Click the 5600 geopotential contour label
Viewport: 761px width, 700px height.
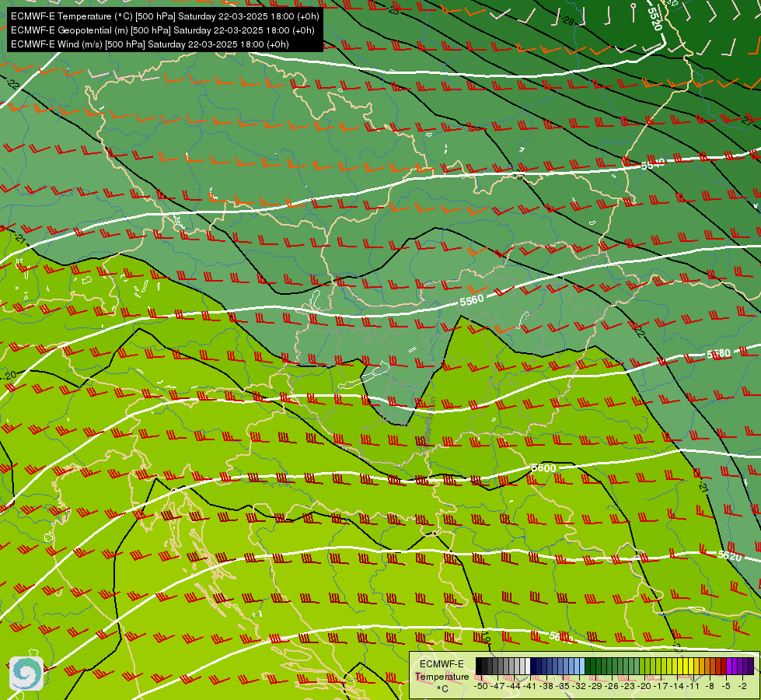click(x=543, y=467)
